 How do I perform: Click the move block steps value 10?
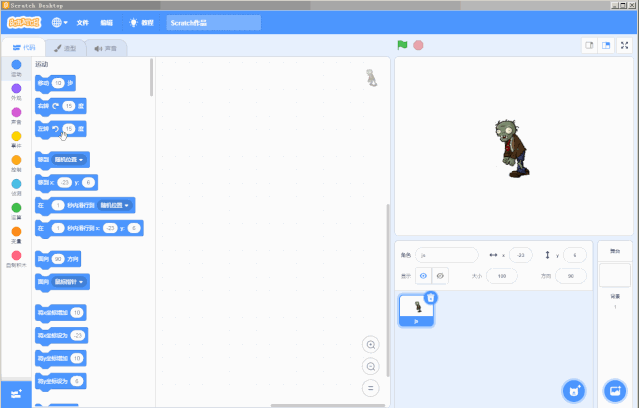pyautogui.click(x=58, y=83)
